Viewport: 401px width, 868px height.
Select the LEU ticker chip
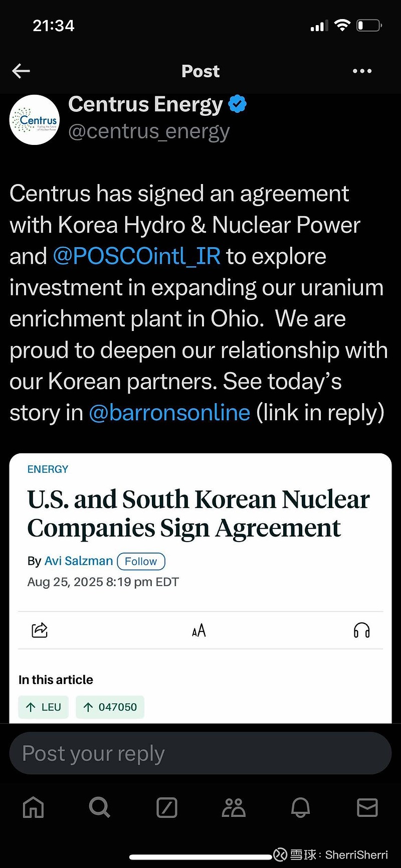[x=44, y=707]
